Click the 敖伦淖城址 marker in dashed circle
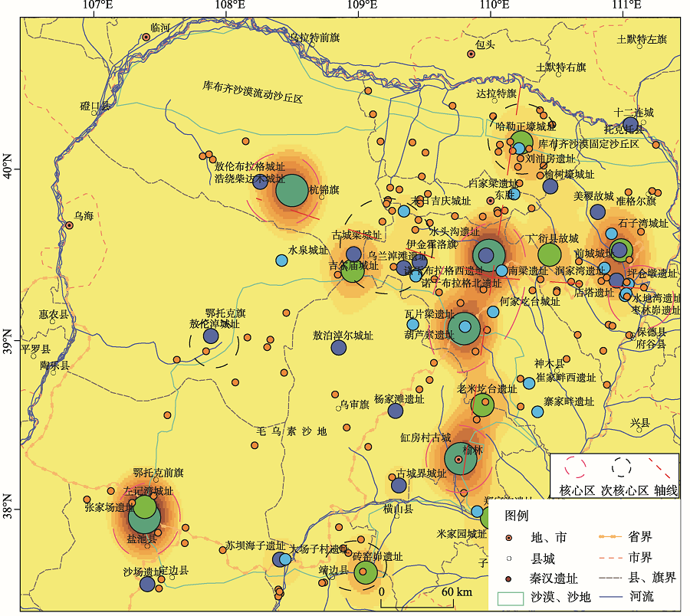The width and height of the screenshot is (690, 616). pos(211,336)
